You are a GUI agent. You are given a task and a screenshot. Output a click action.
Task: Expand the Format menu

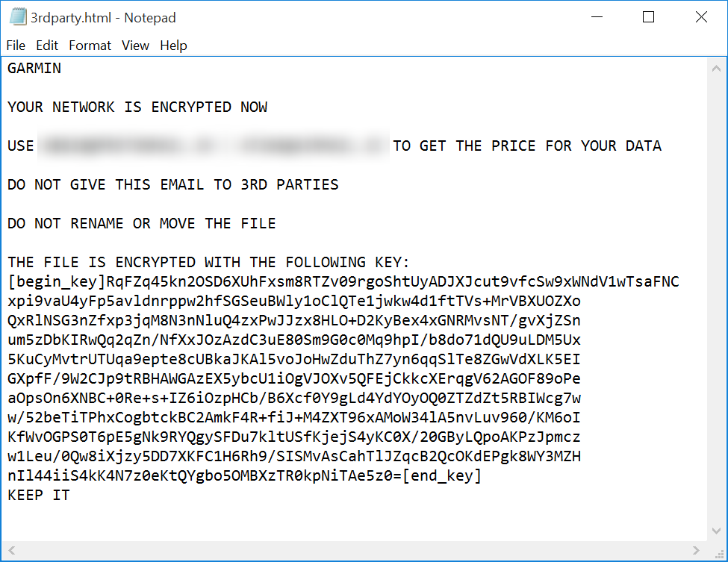pyautogui.click(x=90, y=46)
